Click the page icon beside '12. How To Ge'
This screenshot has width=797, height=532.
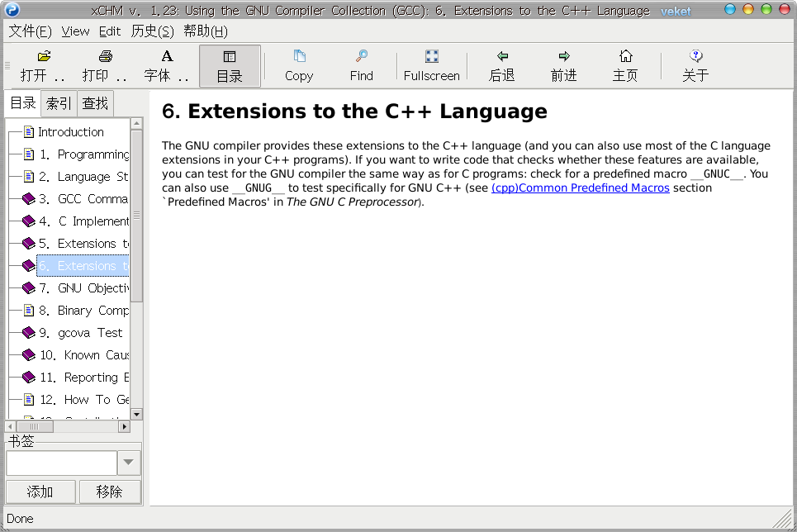(30, 400)
